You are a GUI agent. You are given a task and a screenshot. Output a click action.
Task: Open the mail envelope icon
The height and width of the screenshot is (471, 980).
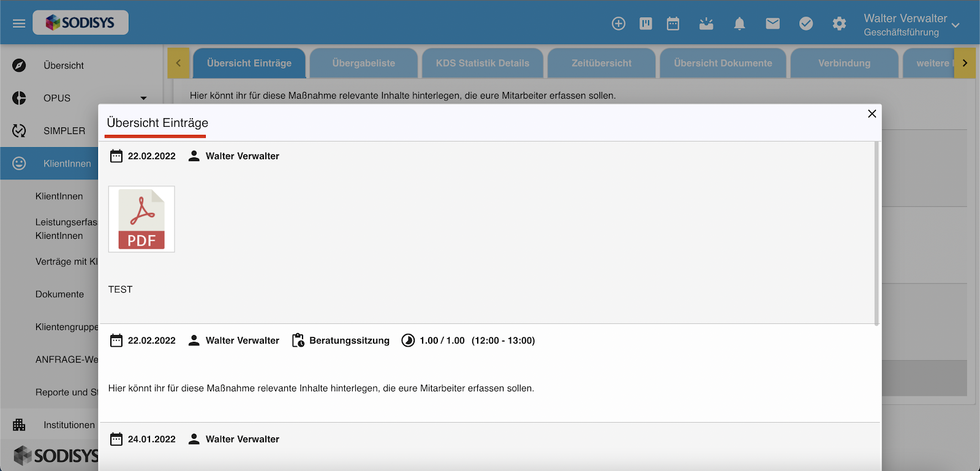pos(773,23)
